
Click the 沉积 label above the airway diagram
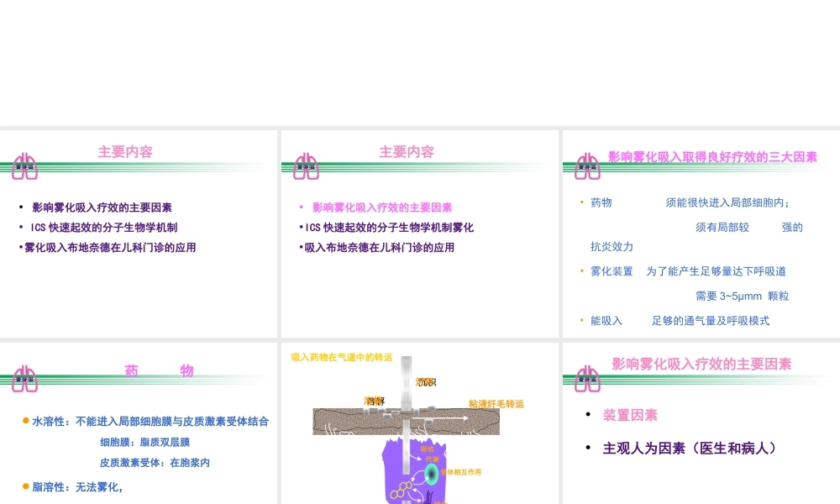[425, 381]
